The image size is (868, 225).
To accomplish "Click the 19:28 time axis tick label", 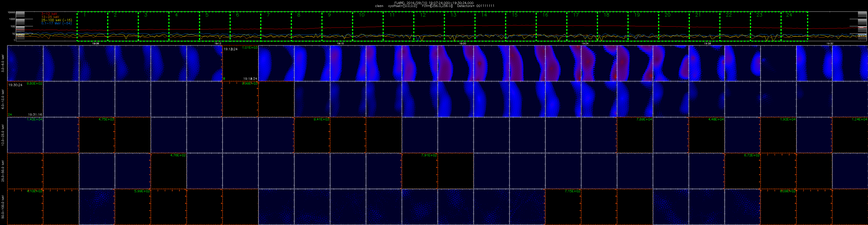I will [x=708, y=44].
